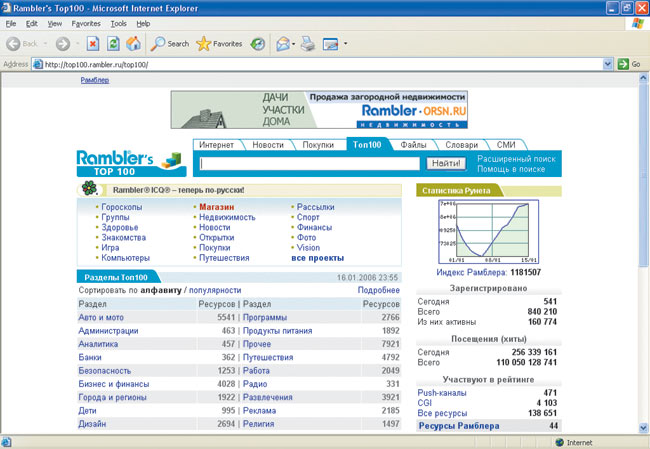The image size is (650, 449).
Task: Refresh the page with green arrows icon
Action: 113,44
